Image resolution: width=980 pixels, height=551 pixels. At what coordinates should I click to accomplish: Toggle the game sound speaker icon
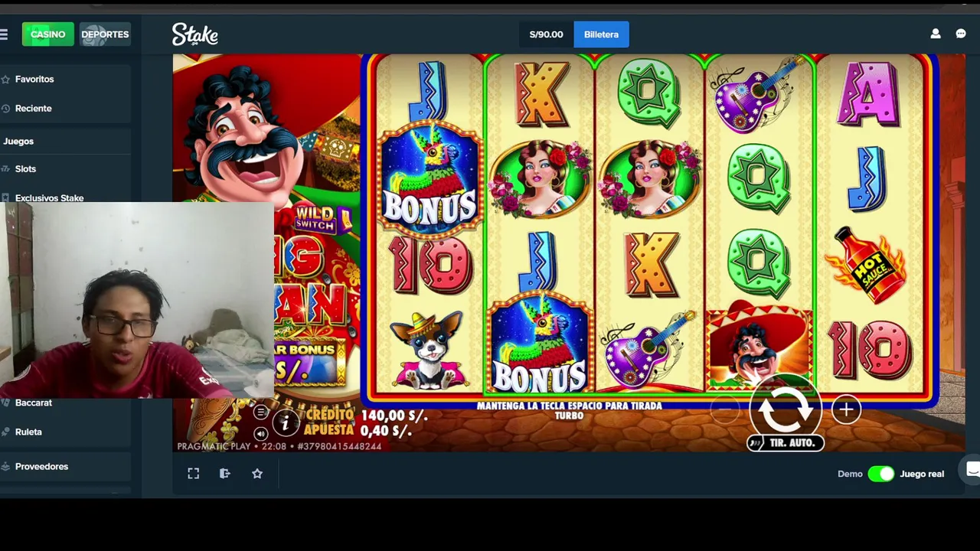click(260, 433)
